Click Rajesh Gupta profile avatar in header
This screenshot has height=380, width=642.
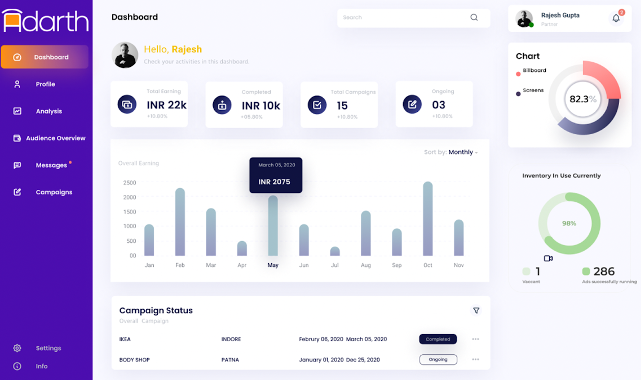[x=524, y=19]
